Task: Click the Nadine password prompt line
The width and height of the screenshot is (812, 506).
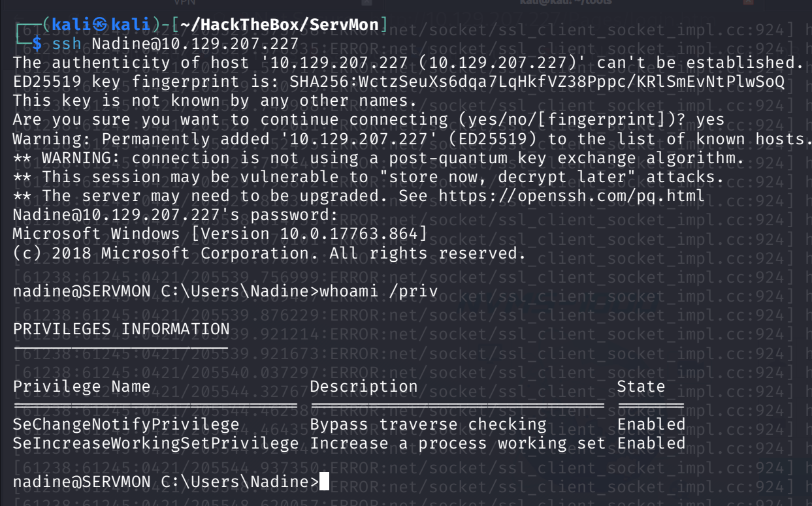Action: 175,215
